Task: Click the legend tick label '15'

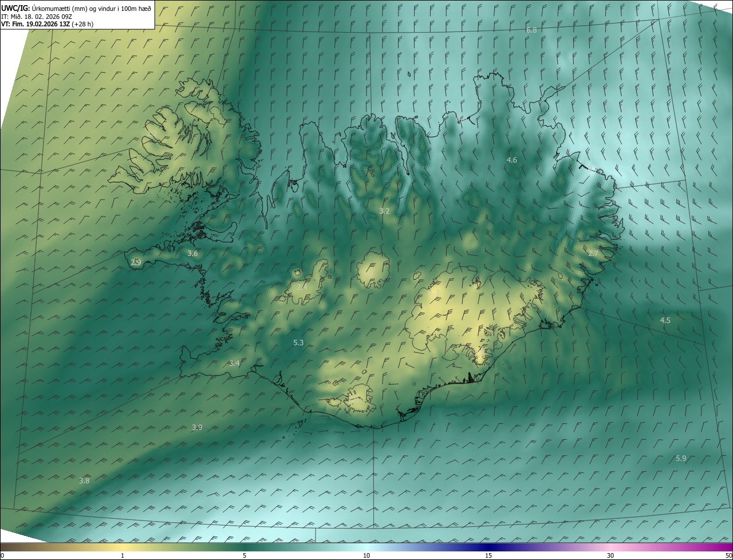Action: (488, 556)
